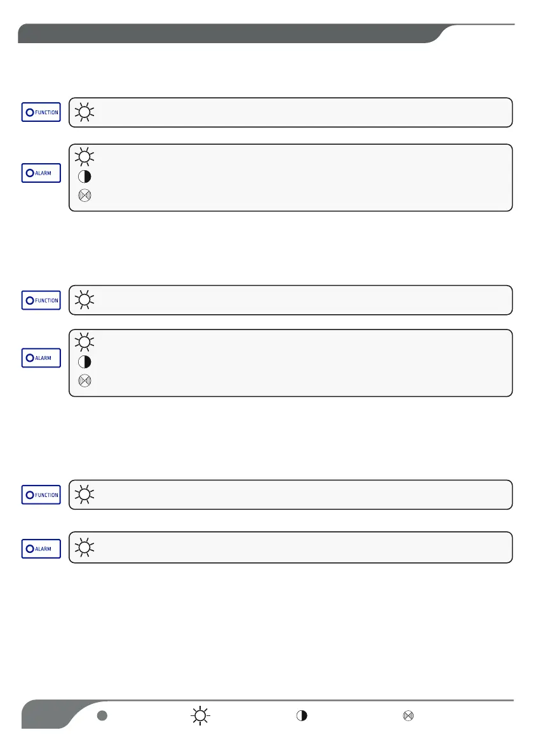533x756 pixels.
Task: Click the grey dot in the footer legend
Action: tap(100, 715)
